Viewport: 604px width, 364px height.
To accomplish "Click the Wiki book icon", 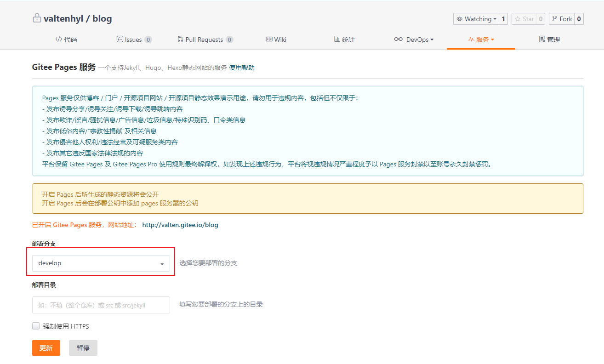I will point(269,40).
